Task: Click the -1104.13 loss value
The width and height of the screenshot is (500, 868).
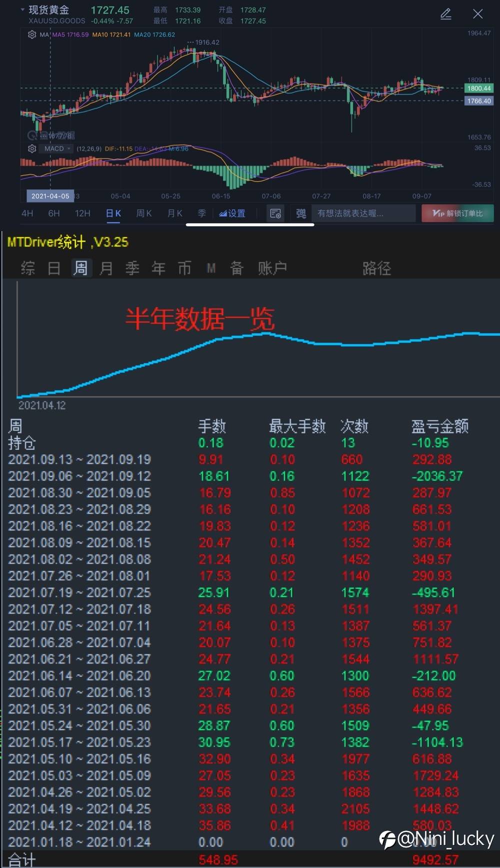Action: [x=437, y=742]
